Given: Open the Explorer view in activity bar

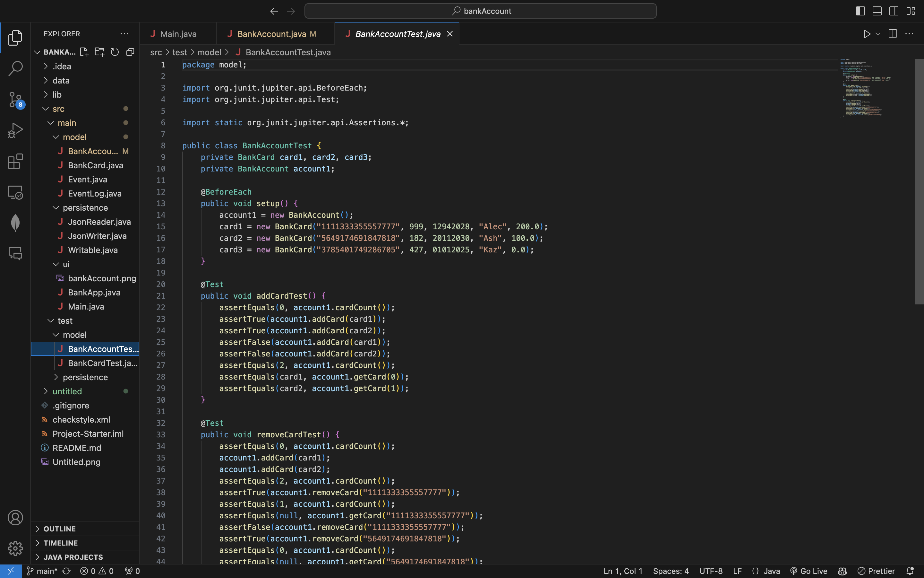Looking at the screenshot, I should pos(15,38).
